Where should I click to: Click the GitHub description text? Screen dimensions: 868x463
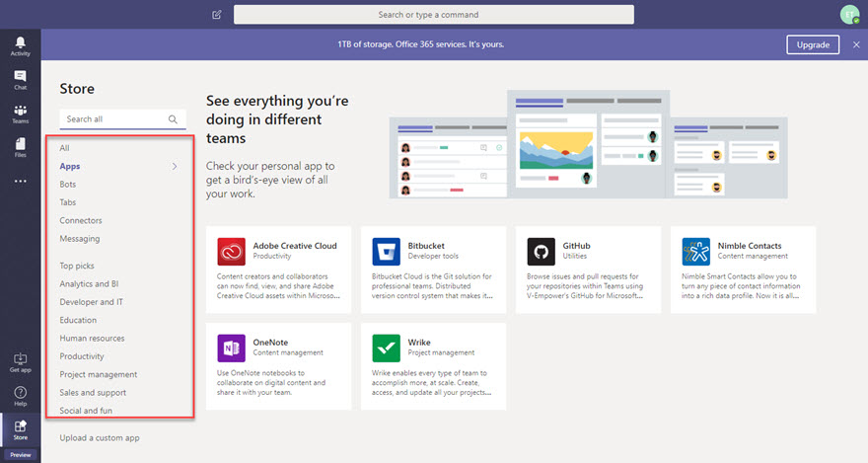tap(585, 286)
